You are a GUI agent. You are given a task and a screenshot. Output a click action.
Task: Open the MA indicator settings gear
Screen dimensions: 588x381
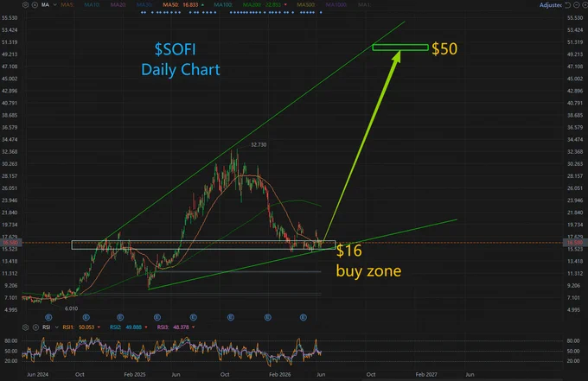(x=25, y=5)
